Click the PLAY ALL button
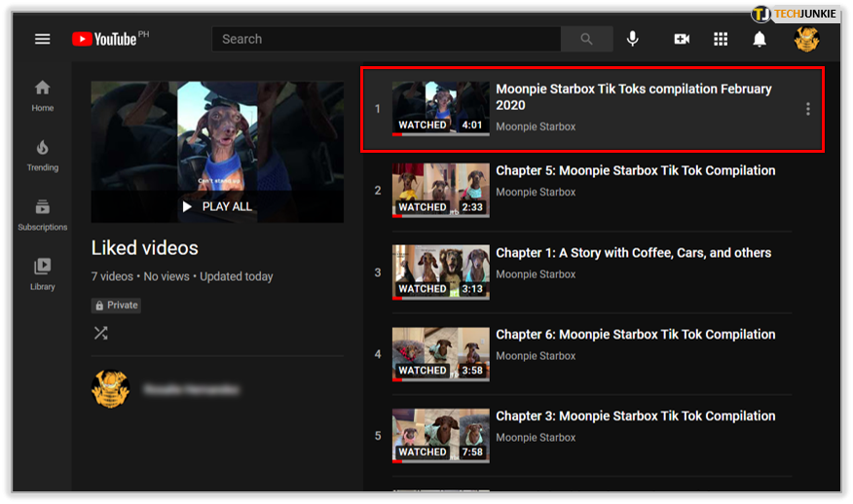The width and height of the screenshot is (853, 504). pos(216,206)
